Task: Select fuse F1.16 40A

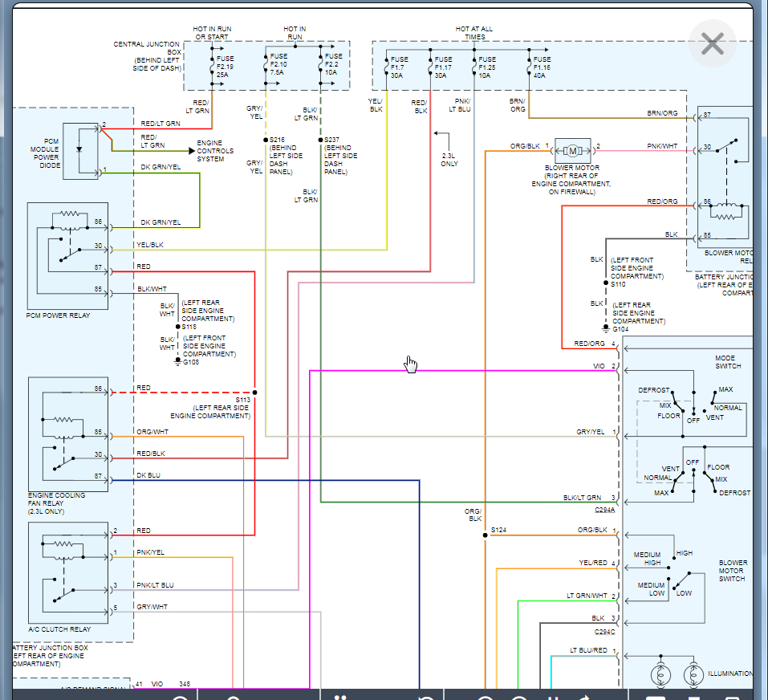Action: pyautogui.click(x=530, y=65)
